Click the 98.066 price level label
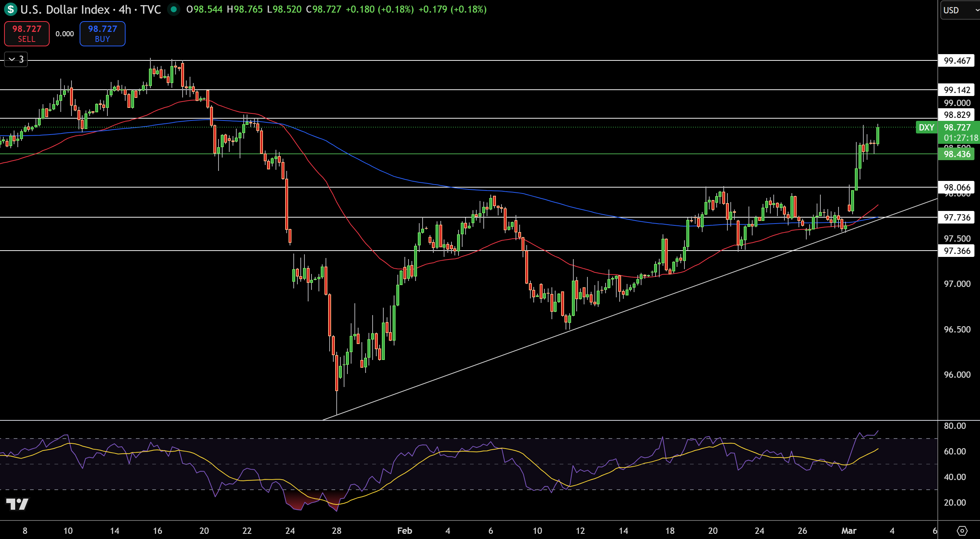The image size is (980, 539). point(956,187)
